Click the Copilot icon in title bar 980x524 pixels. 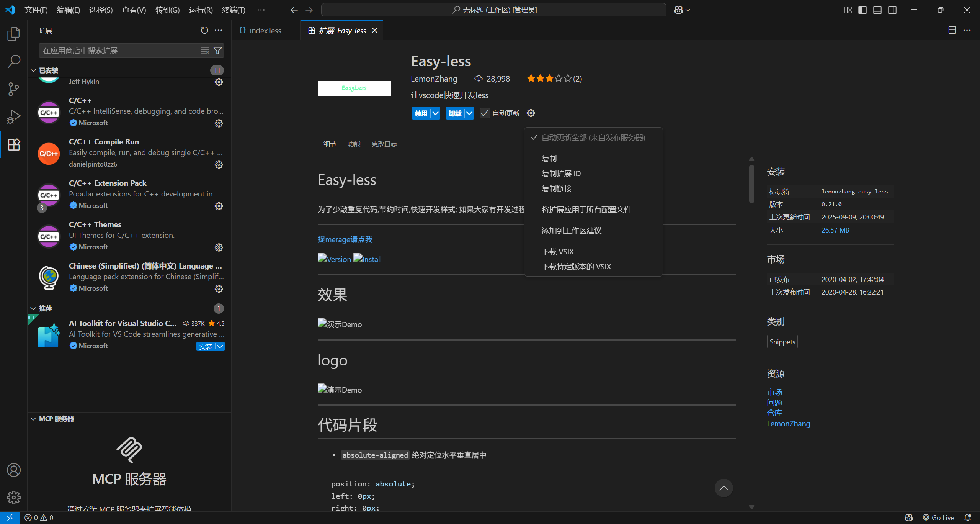point(678,10)
